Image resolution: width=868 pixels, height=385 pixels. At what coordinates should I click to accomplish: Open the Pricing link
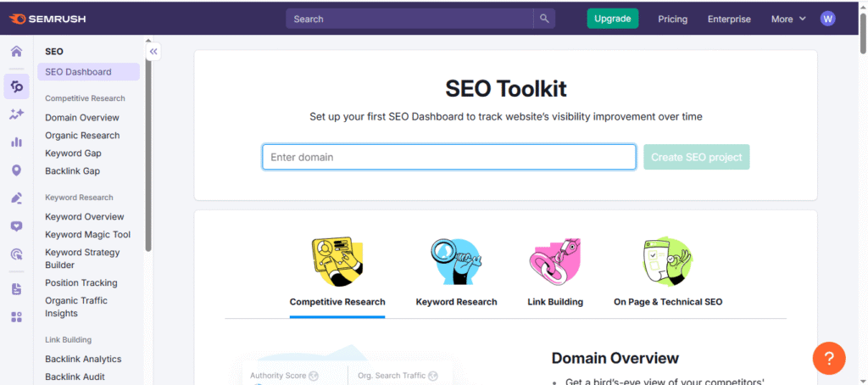[672, 19]
